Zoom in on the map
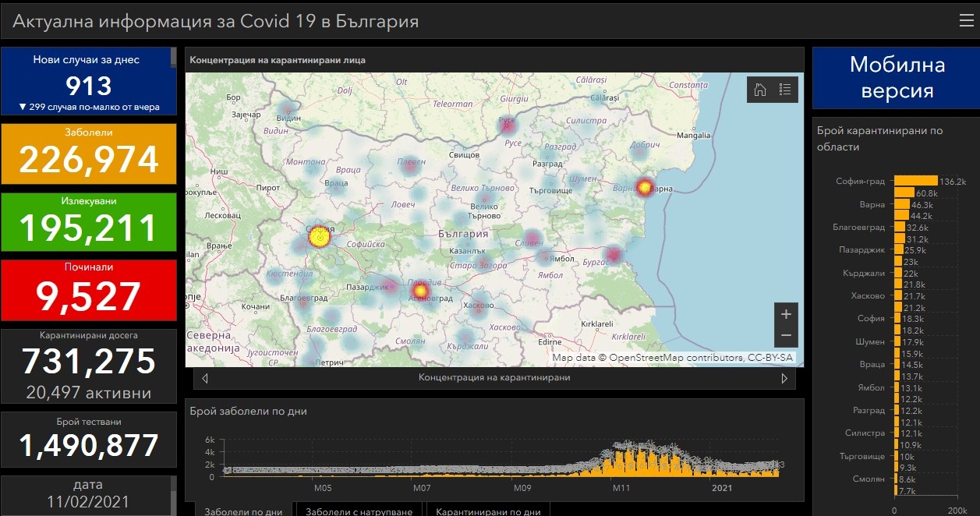 tap(786, 314)
